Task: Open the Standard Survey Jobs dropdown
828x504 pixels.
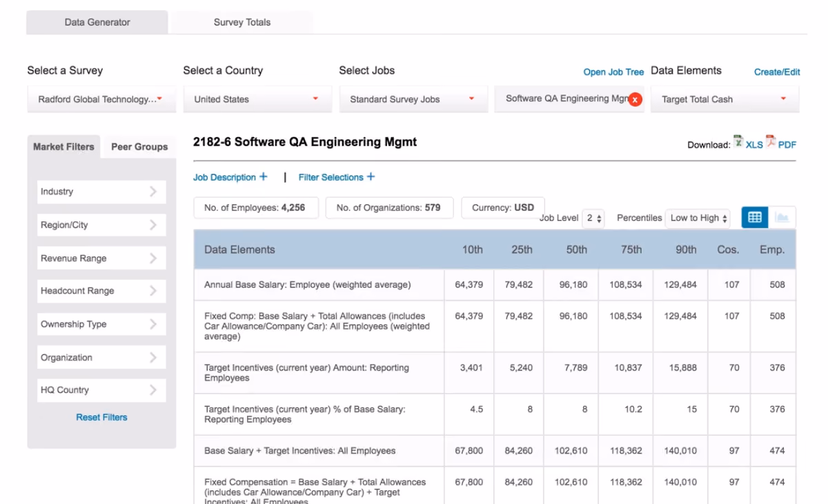Action: [413, 99]
